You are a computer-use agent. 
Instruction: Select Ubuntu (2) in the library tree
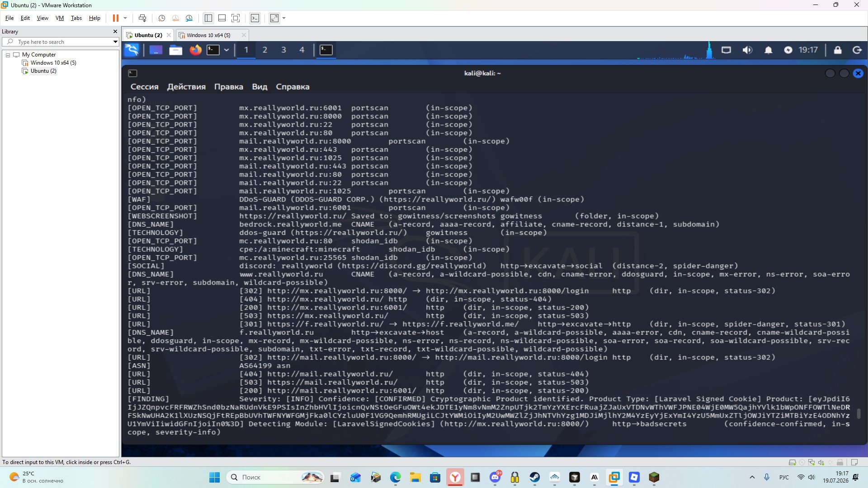click(x=43, y=71)
